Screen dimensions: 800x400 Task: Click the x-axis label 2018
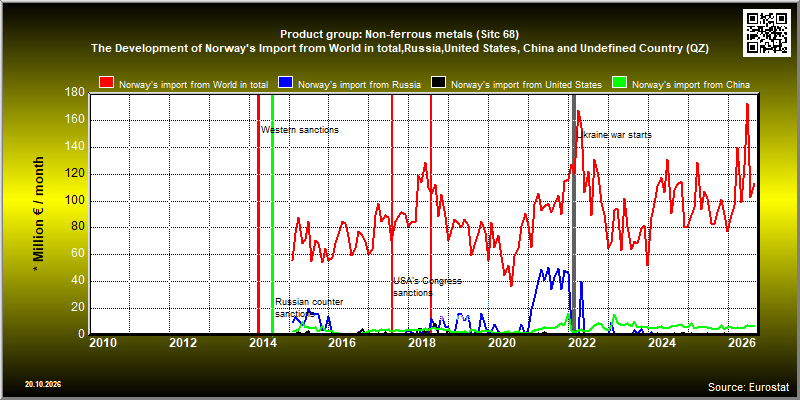pyautogui.click(x=421, y=343)
